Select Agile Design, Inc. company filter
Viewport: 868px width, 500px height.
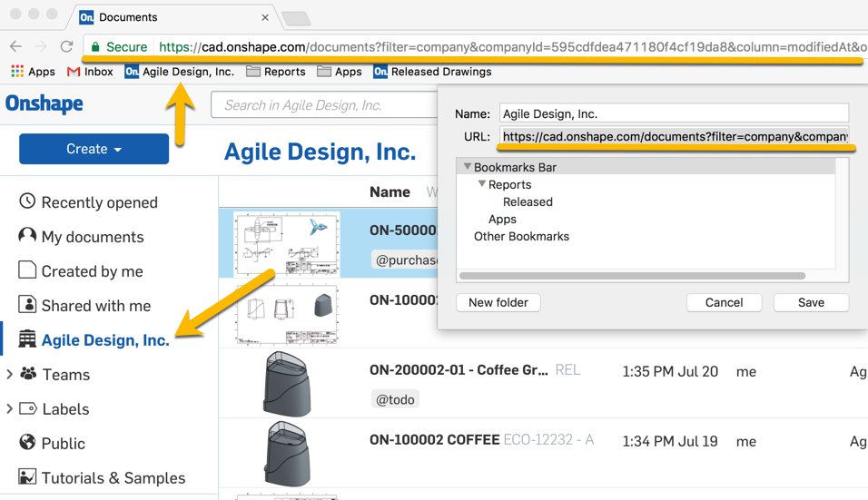pos(94,339)
